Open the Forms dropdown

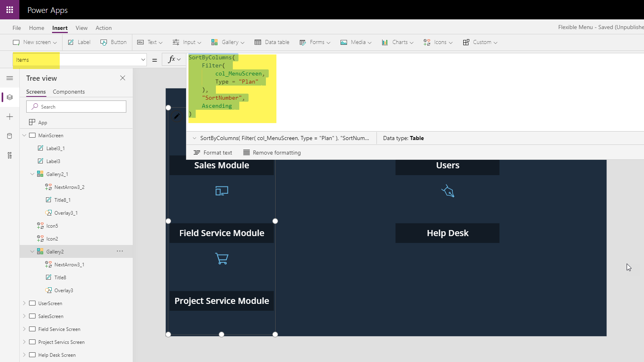[315, 42]
